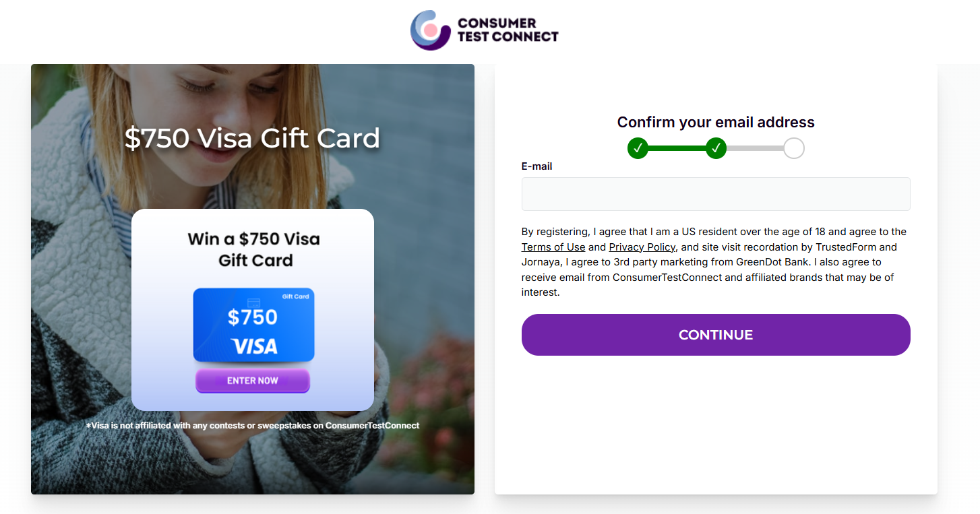The width and height of the screenshot is (980, 514).
Task: Click the VISA logo on the gift card
Action: point(254,346)
